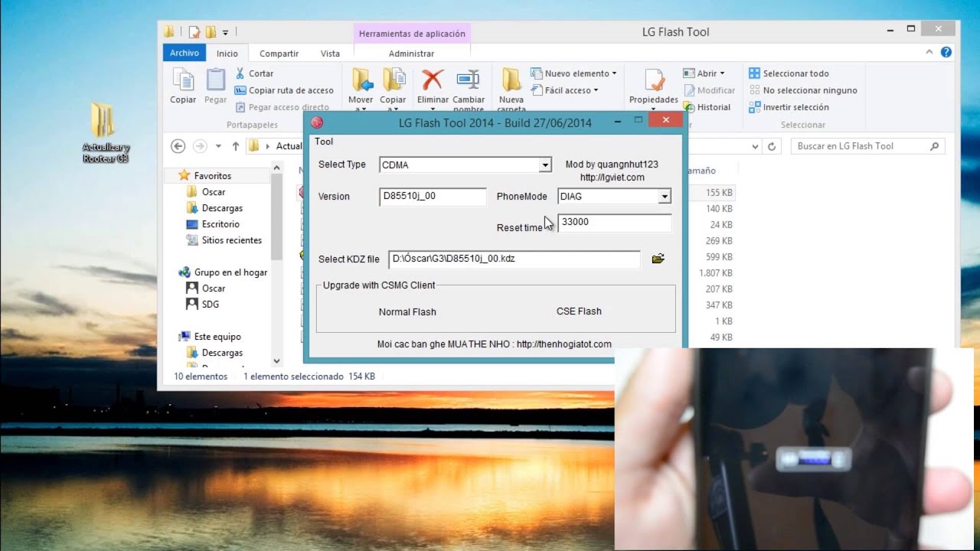Click Modificar in the ribbon
The height and width of the screenshot is (551, 980).
(709, 90)
